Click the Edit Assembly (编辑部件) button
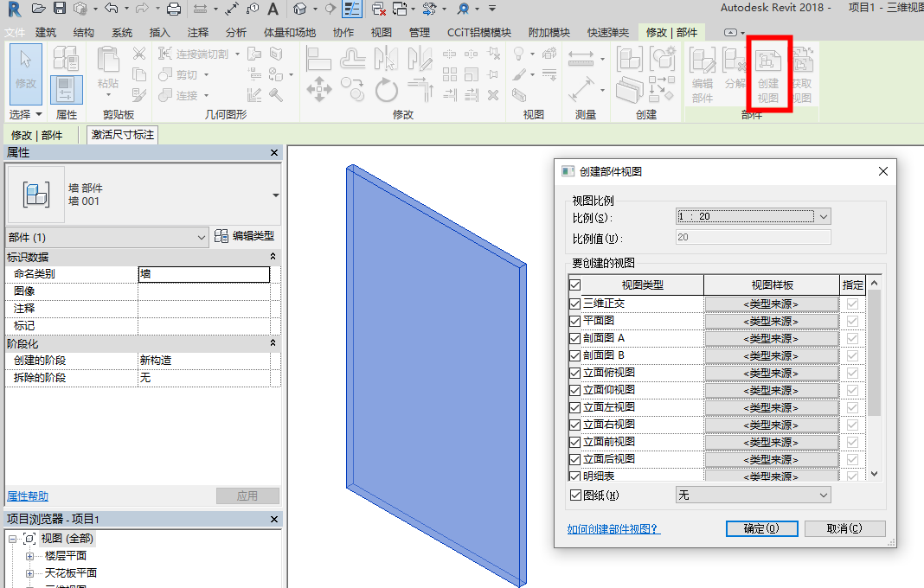The image size is (924, 588). (703, 75)
